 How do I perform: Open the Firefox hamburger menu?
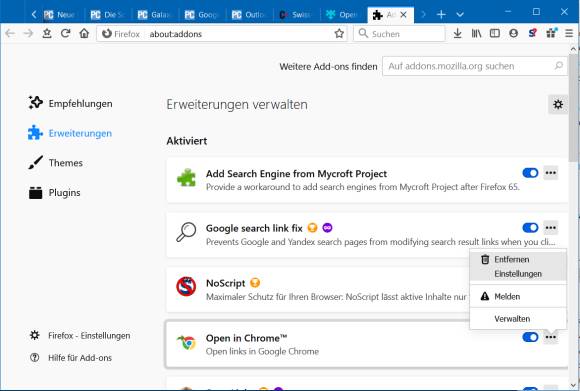569,34
